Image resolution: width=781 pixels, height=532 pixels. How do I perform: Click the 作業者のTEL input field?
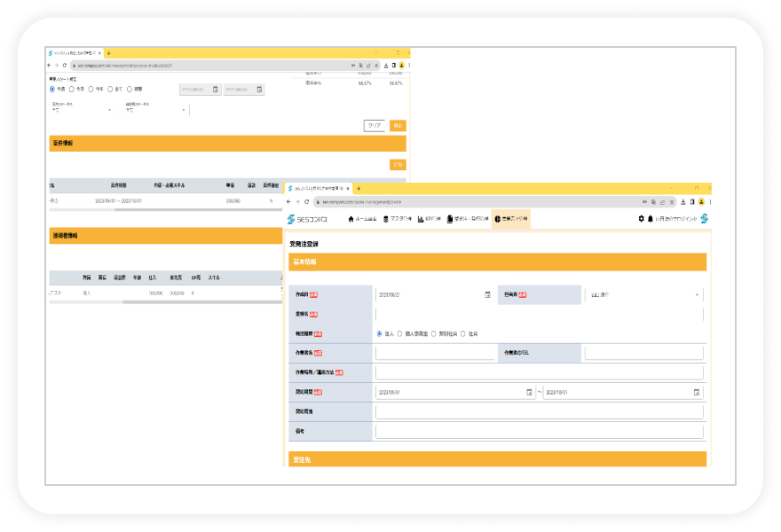tap(644, 353)
